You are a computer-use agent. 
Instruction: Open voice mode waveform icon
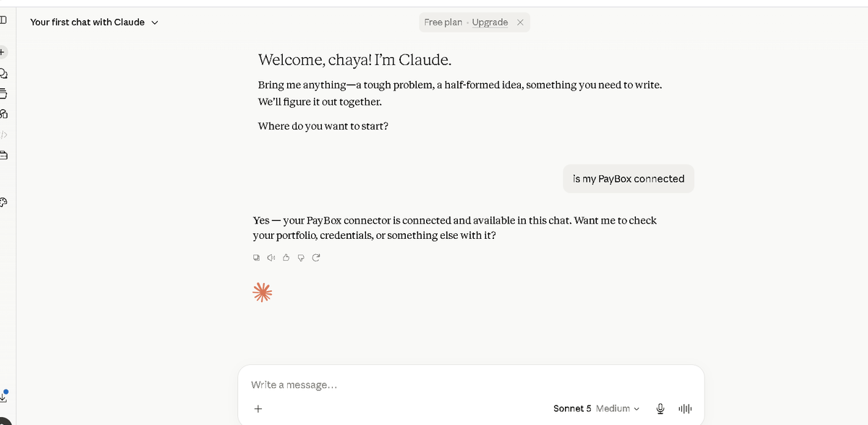pyautogui.click(x=685, y=408)
